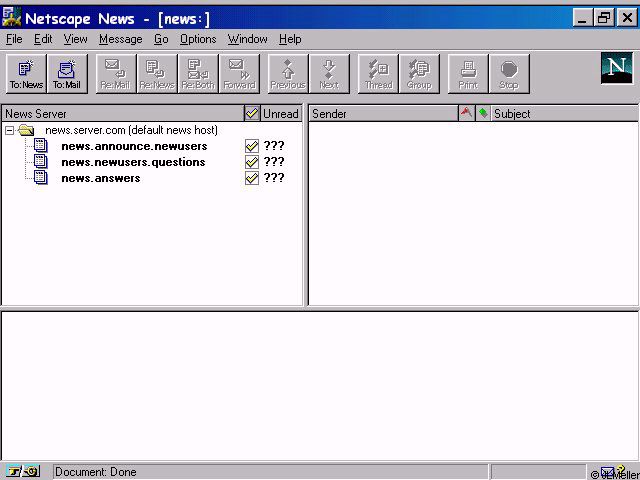Image resolution: width=640 pixels, height=480 pixels.
Task: Click the Re:Both reply button
Action: 198,74
